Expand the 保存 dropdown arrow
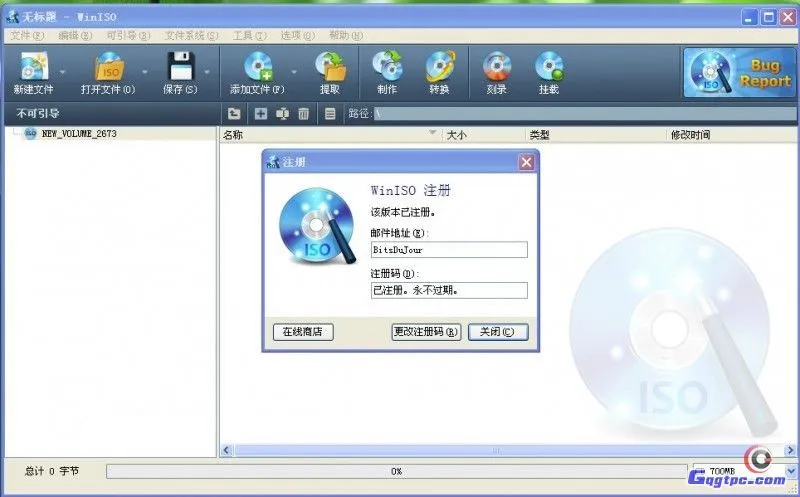The image size is (800, 497). point(207,72)
